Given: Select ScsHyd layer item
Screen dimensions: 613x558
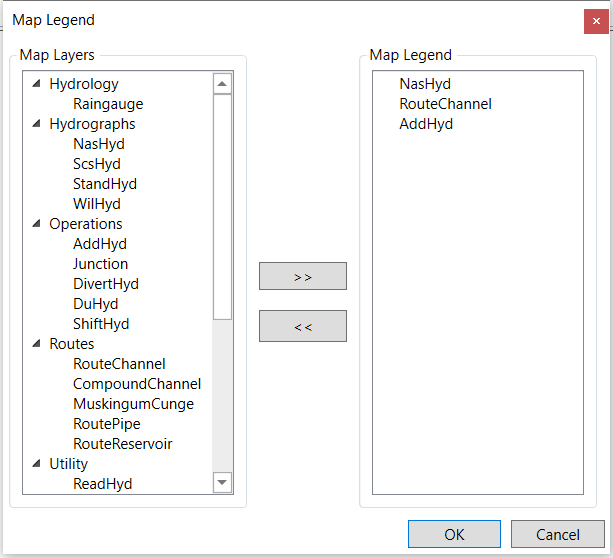Looking at the screenshot, I should [96, 164].
